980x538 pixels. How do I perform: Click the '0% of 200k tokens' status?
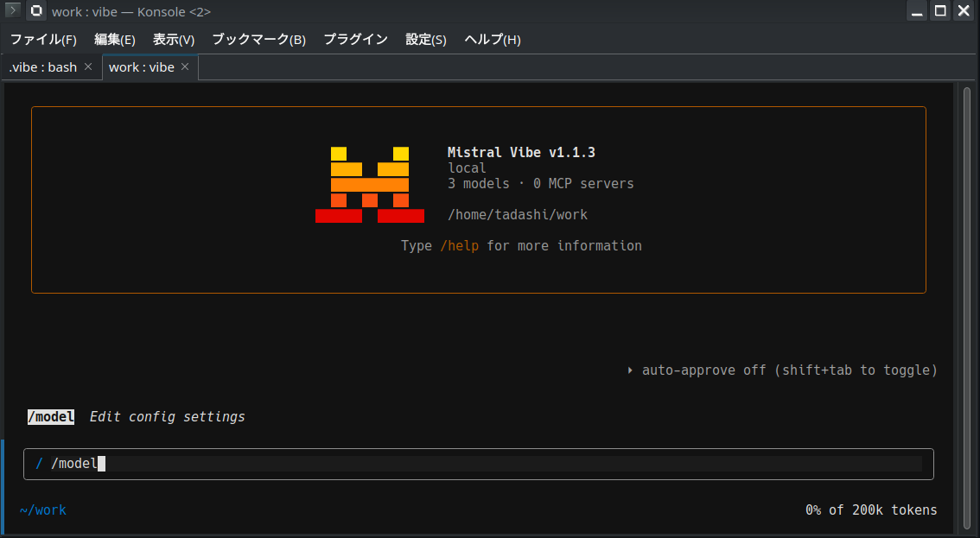871,510
